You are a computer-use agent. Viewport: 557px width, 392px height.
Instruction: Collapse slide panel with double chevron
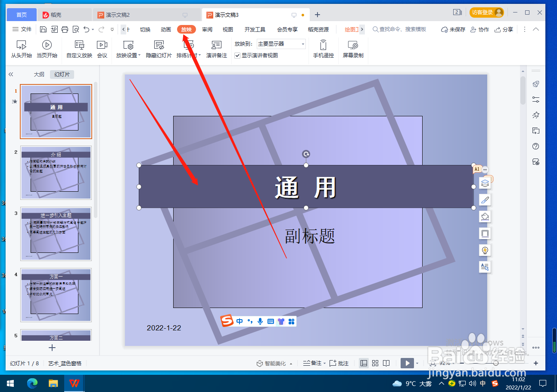coord(11,74)
